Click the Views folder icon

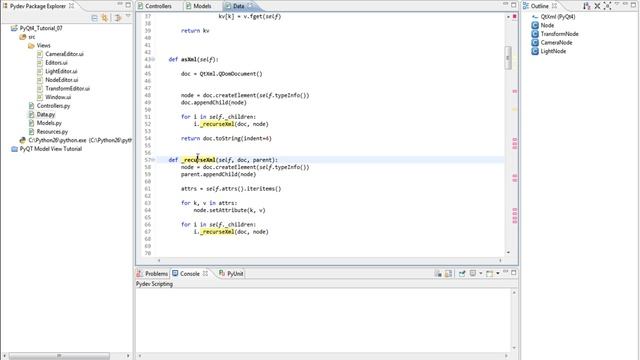(31, 45)
